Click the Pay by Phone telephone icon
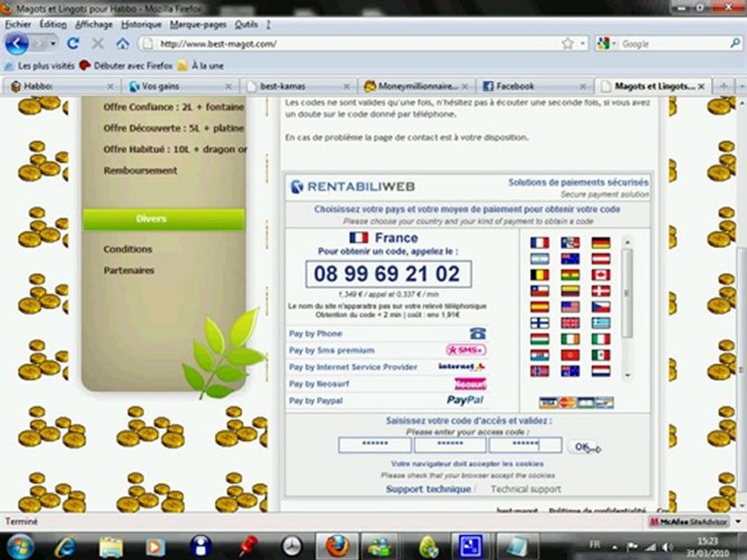Viewport: 747px width, 560px height. pos(478,334)
